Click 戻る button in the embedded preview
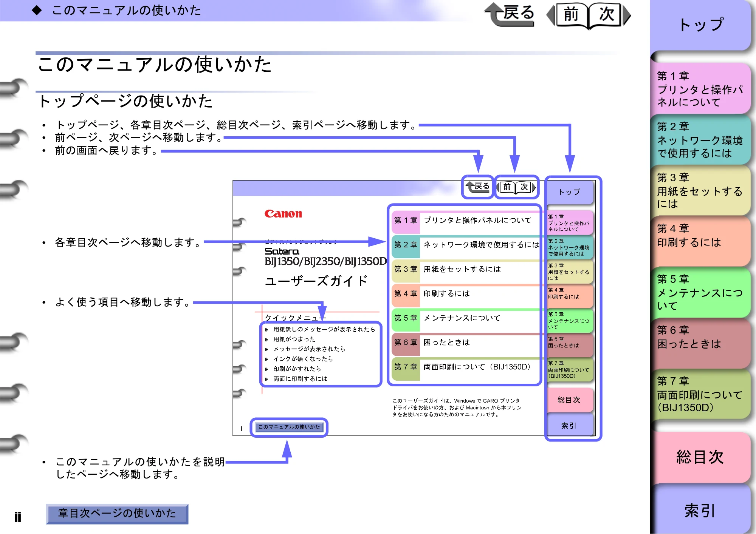Screen dimensions: 756x534 pos(478,187)
